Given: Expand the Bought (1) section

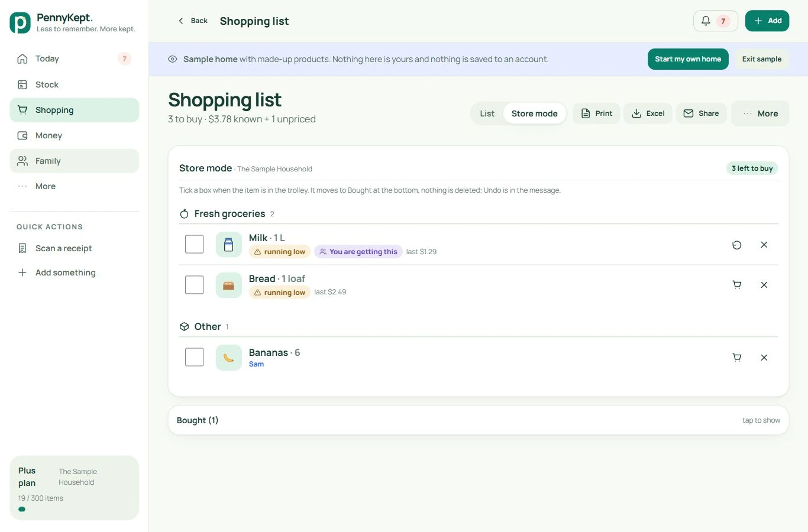Looking at the screenshot, I should click(479, 420).
